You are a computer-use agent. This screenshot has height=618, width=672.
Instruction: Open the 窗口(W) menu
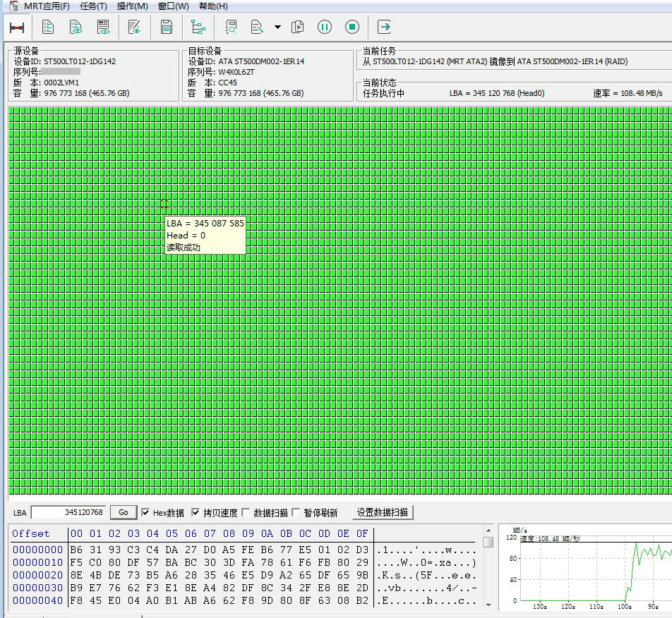click(173, 6)
